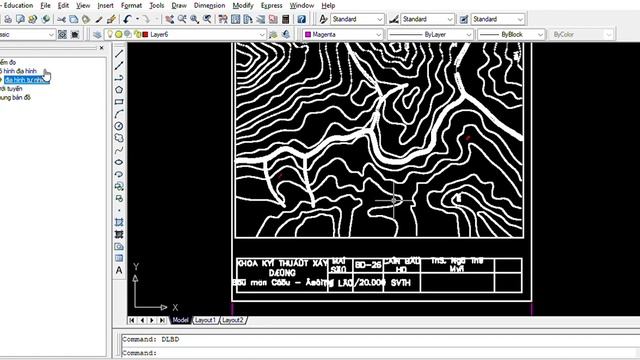Image resolution: width=640 pixels, height=360 pixels.
Task: Select the Rectangle tool
Action: (x=119, y=102)
